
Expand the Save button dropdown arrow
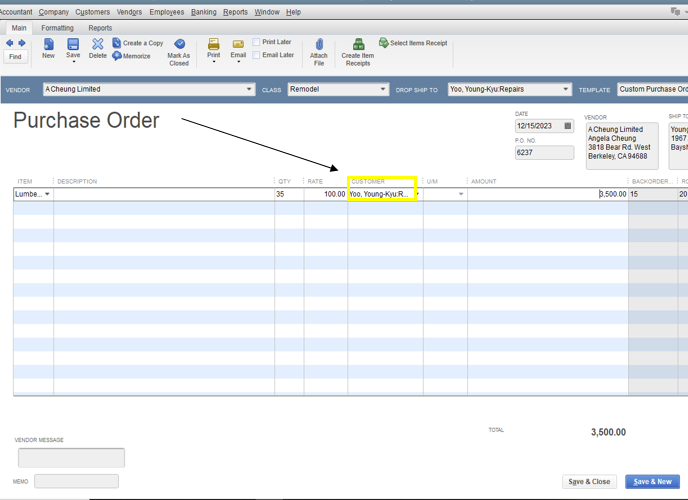point(73,62)
